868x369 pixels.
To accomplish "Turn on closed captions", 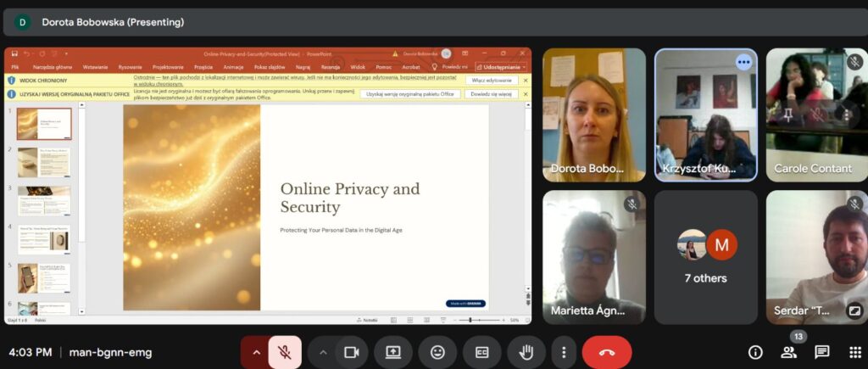I will click(x=481, y=352).
